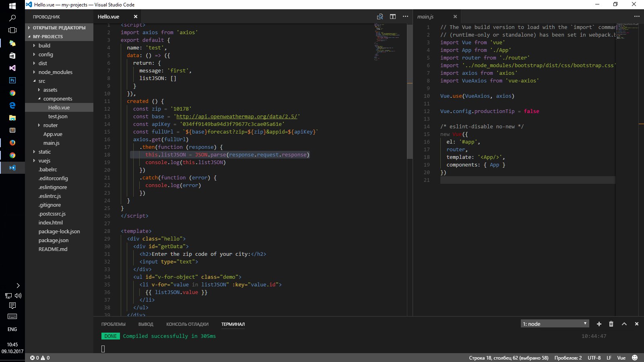Open more actions menu for Hello.vue editor group
The image size is (644, 362).
[405, 16]
